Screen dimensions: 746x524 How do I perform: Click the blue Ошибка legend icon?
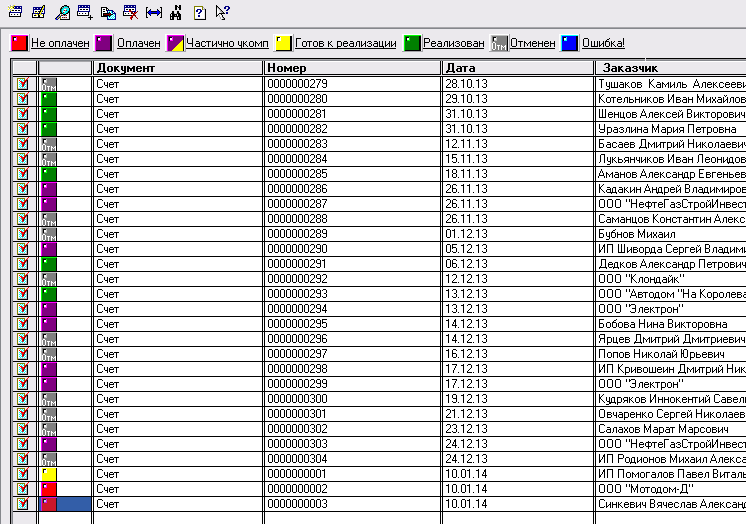[x=569, y=43]
